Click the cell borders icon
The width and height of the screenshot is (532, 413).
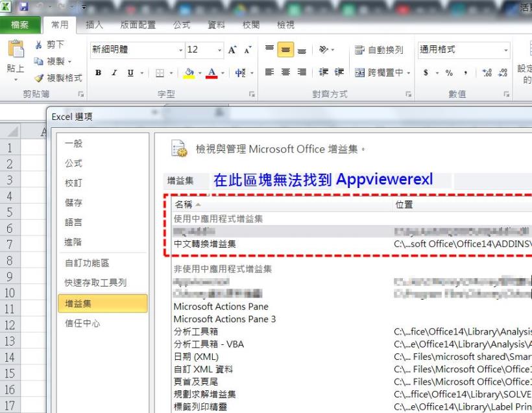tap(160, 73)
